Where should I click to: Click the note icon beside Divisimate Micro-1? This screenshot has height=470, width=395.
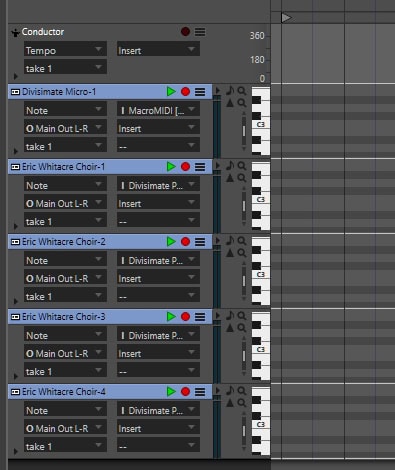[230, 90]
